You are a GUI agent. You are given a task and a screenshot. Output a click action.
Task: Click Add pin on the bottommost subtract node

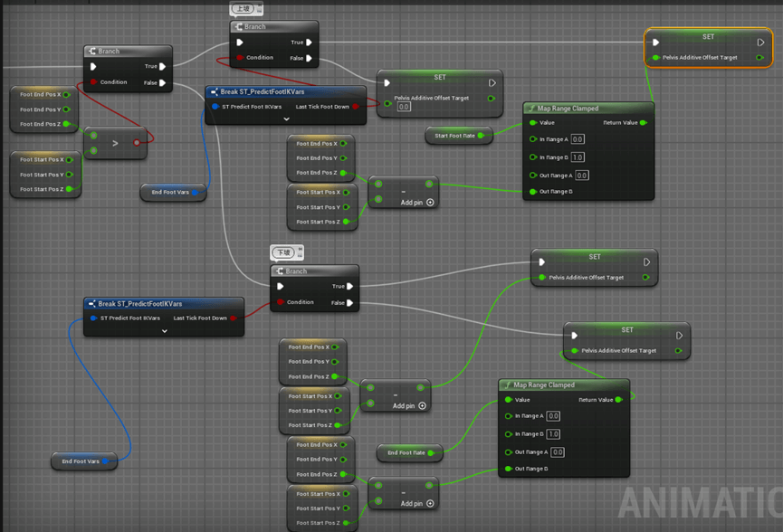[430, 503]
